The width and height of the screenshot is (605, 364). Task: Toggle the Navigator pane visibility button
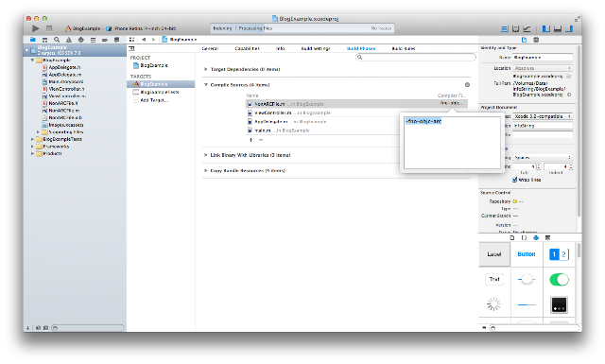coord(546,28)
